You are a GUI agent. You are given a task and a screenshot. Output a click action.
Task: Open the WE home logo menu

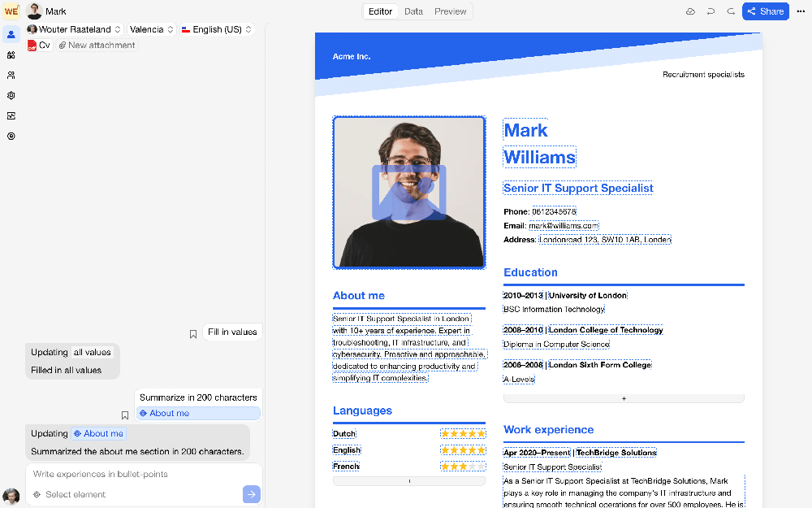11,11
